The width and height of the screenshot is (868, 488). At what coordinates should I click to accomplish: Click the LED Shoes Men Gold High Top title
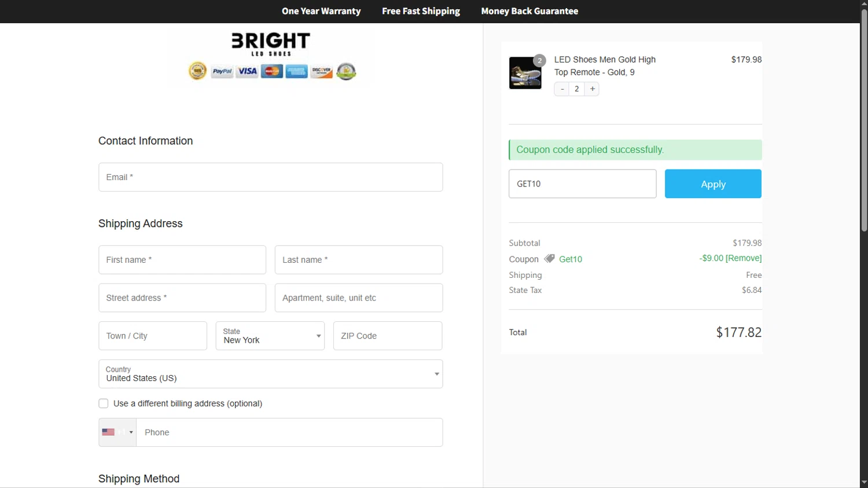[x=605, y=66]
